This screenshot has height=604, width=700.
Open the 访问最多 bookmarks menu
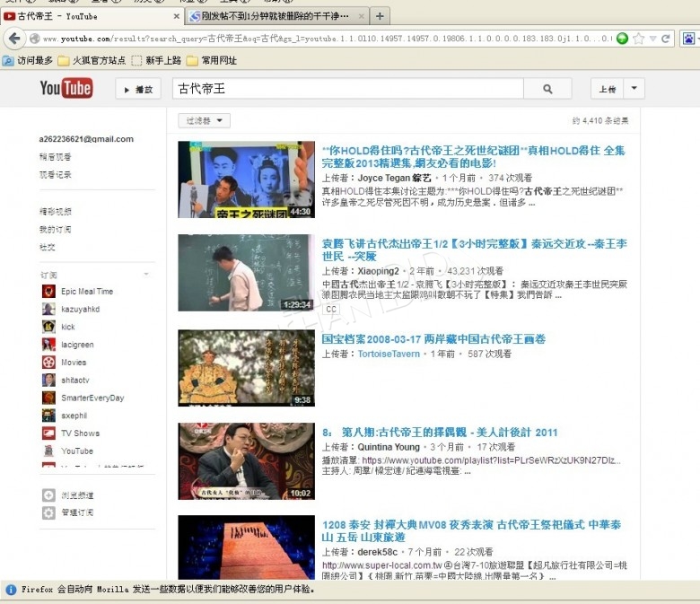pyautogui.click(x=27, y=60)
